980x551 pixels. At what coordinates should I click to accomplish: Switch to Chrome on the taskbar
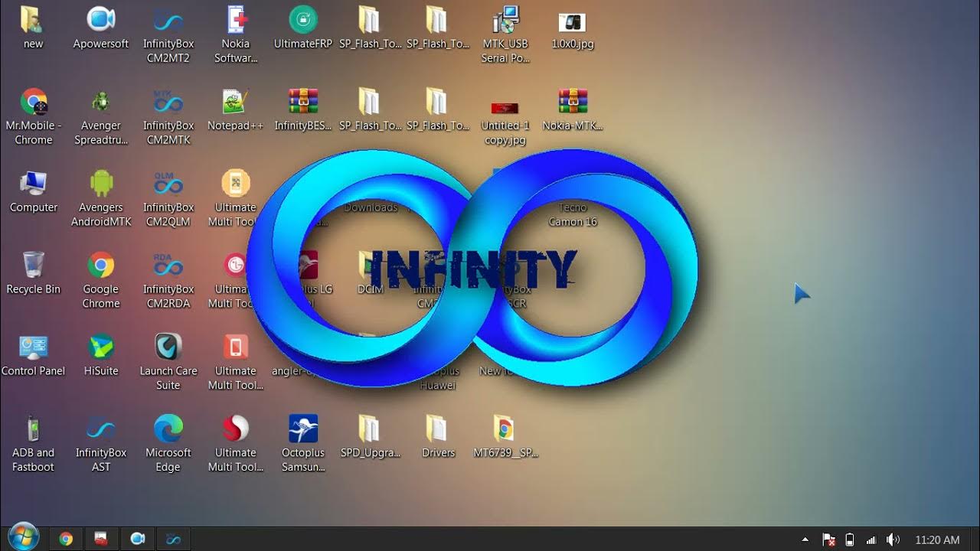point(66,539)
